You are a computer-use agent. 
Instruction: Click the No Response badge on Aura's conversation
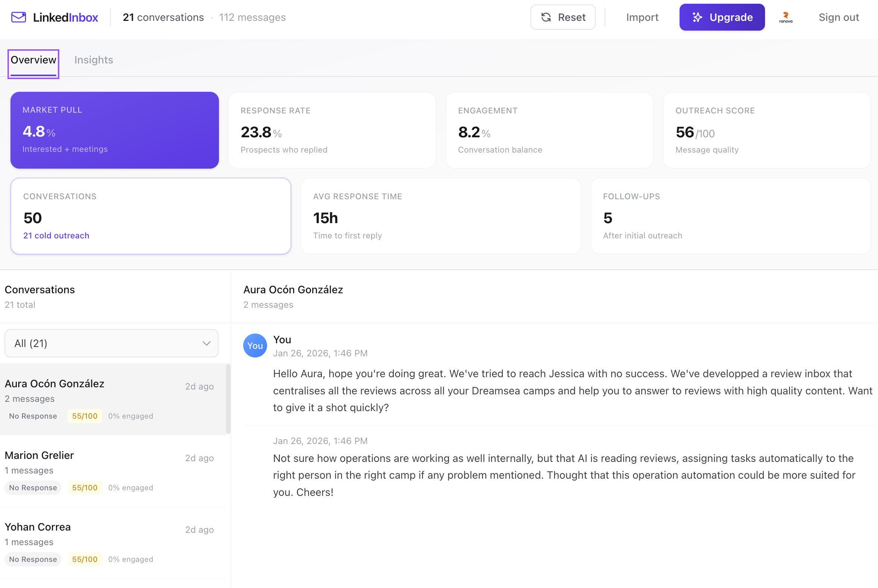tap(32, 416)
